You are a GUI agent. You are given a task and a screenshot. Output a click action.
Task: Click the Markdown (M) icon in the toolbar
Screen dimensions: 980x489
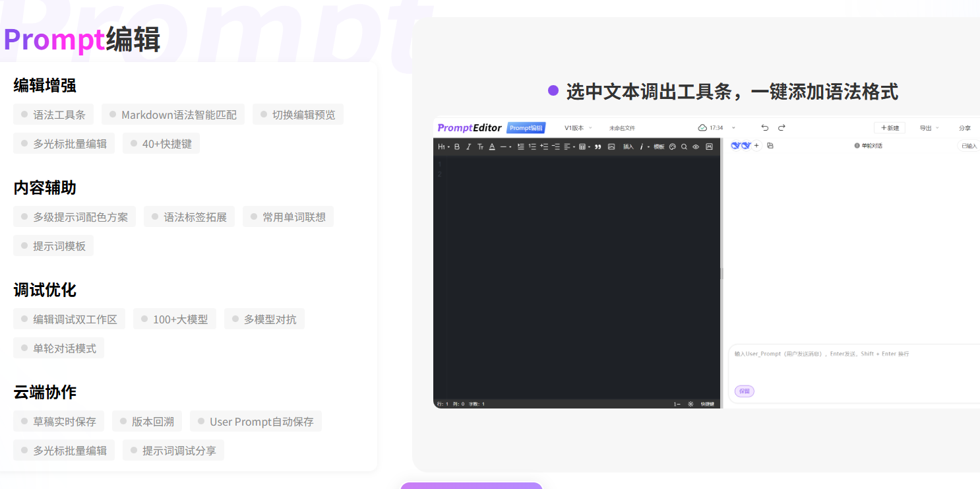709,147
